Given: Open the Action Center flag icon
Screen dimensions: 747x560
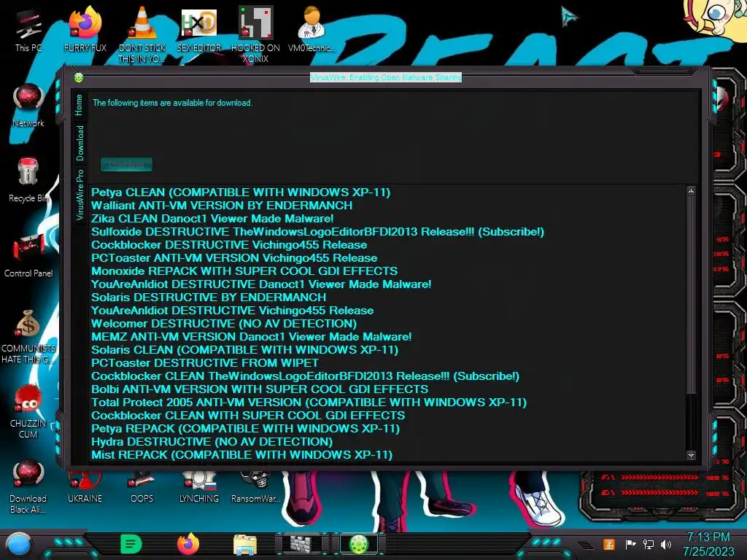Looking at the screenshot, I should (x=630, y=544).
